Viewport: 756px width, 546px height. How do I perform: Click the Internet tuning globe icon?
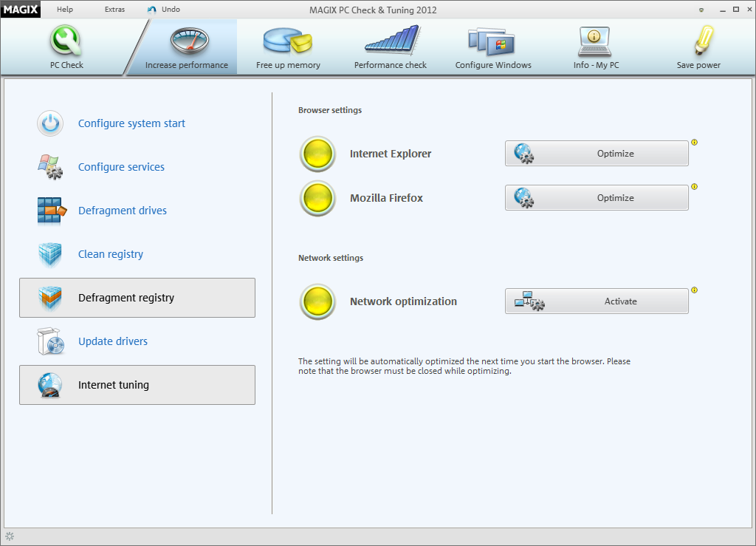pos(50,385)
